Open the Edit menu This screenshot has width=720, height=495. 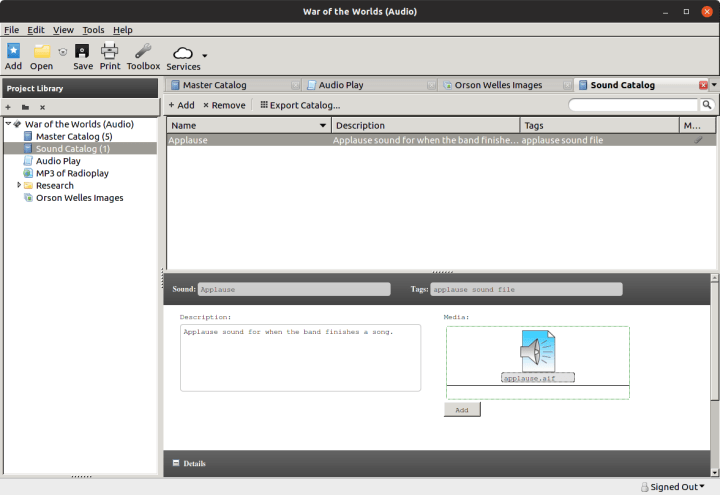36,30
